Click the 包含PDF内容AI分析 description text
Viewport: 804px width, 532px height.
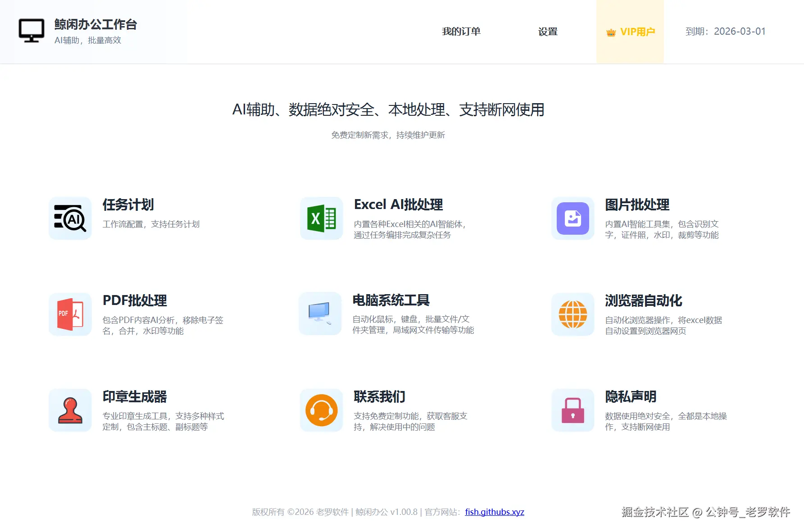click(x=163, y=326)
